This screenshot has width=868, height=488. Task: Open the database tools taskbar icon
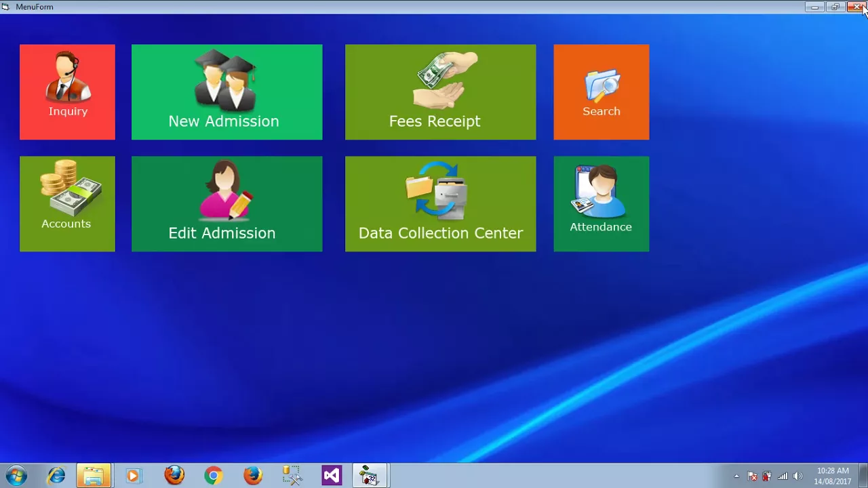(292, 476)
